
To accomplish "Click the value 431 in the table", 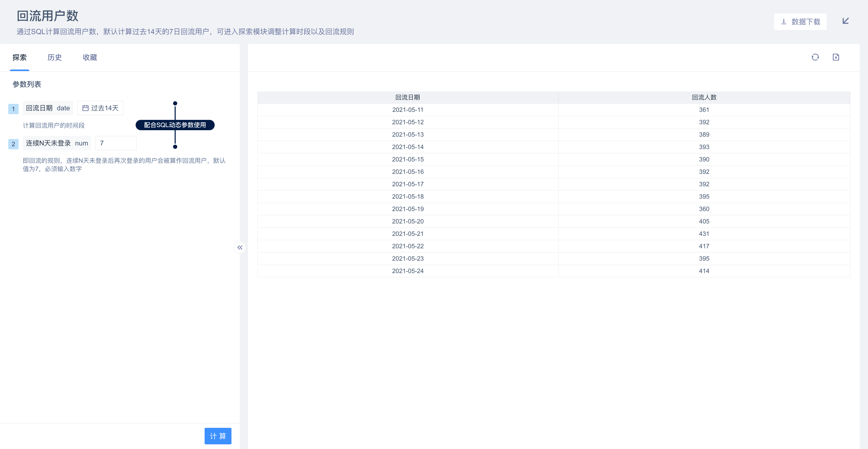I will point(704,234).
